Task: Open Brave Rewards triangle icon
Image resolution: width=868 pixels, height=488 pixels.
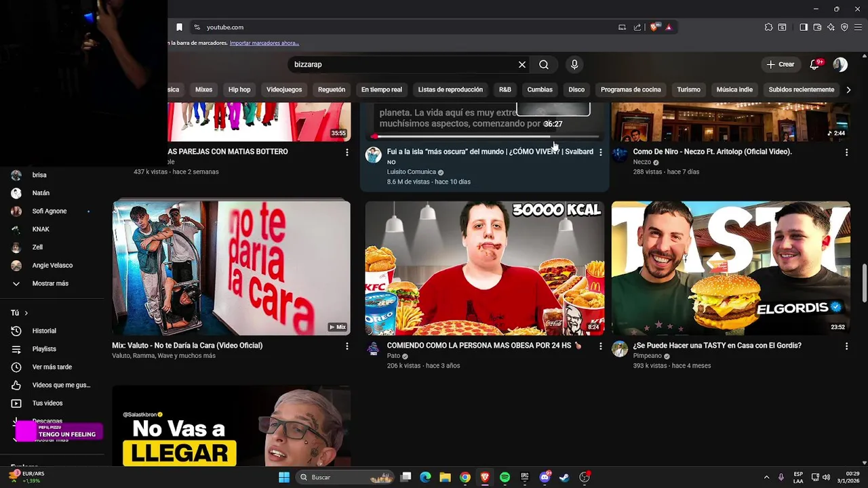Action: (669, 27)
